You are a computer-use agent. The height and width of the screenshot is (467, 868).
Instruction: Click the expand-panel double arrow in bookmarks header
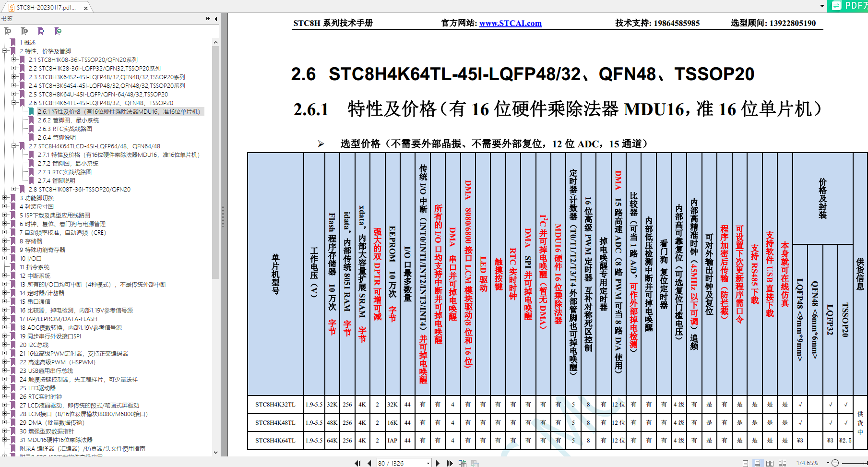pos(208,19)
